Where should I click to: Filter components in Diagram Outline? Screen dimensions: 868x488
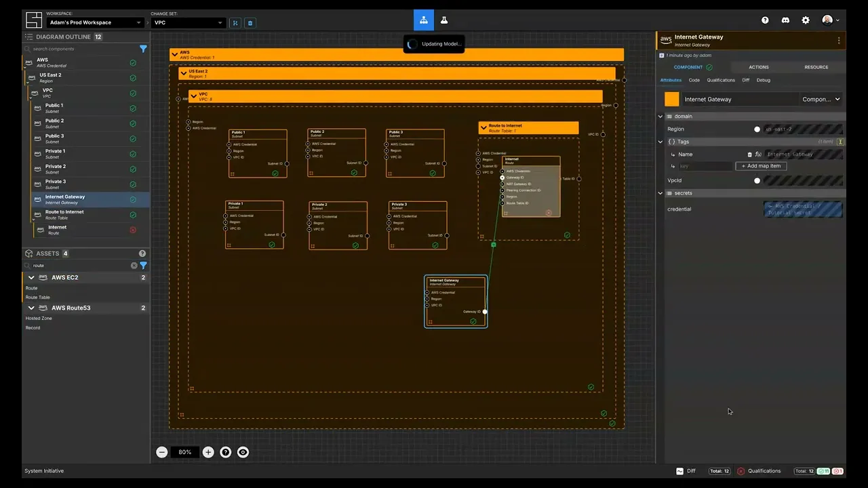pyautogui.click(x=143, y=49)
